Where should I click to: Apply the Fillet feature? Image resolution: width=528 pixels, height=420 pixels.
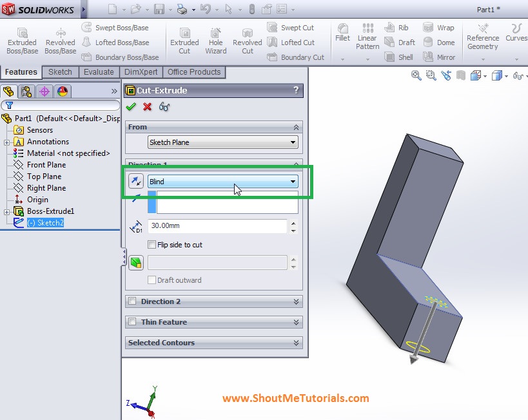point(343,33)
